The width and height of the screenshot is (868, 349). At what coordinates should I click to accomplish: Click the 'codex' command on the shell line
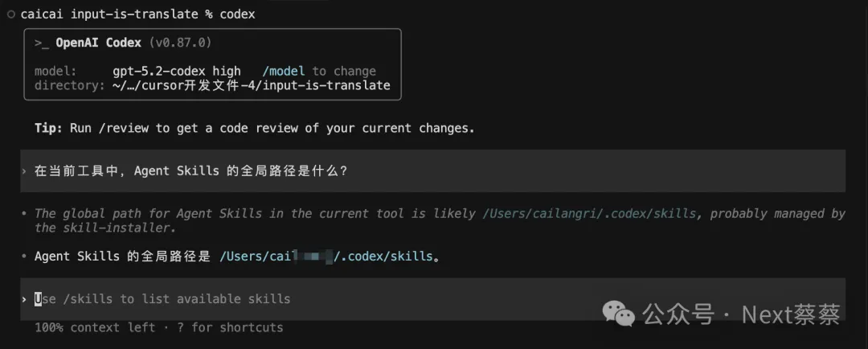click(x=236, y=14)
